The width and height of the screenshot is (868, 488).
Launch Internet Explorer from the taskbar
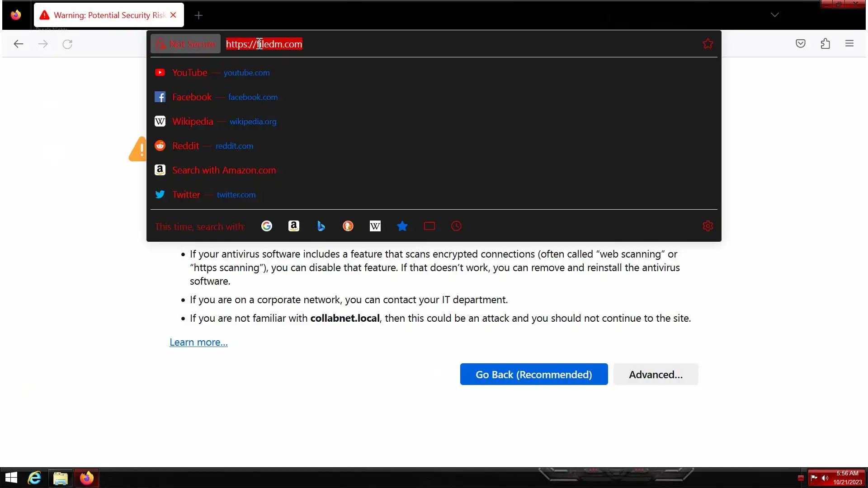[x=34, y=478]
